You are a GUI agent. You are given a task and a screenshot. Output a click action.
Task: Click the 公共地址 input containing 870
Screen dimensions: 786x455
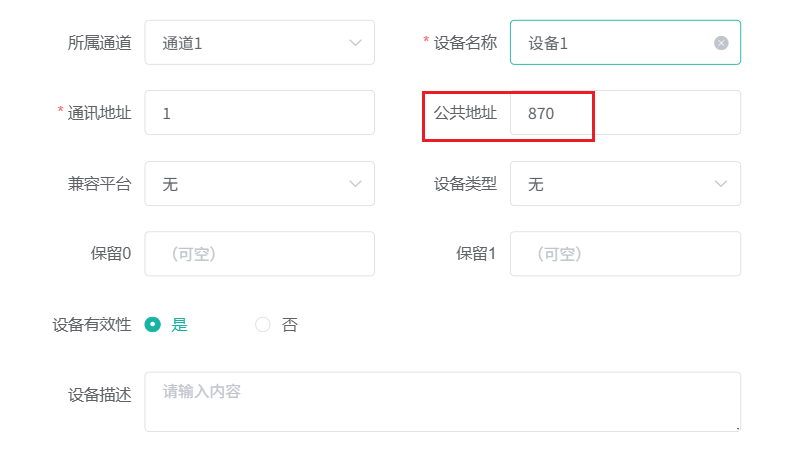coord(625,113)
